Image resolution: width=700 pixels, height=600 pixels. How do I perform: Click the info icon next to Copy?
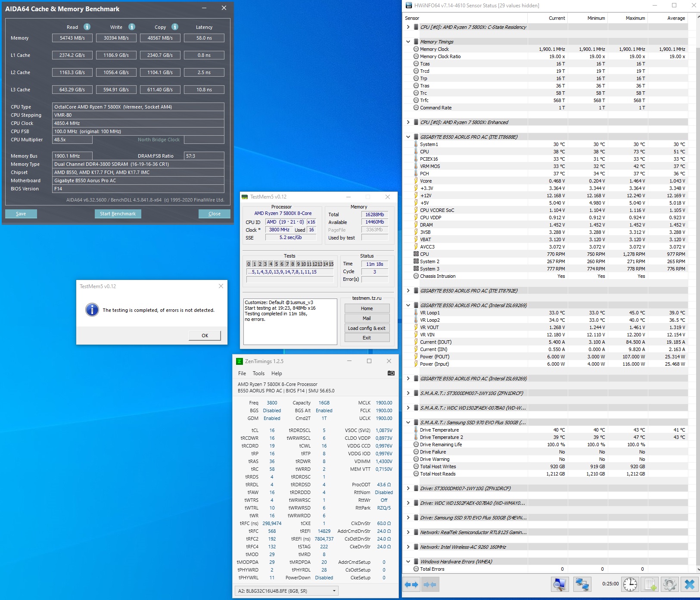[175, 27]
